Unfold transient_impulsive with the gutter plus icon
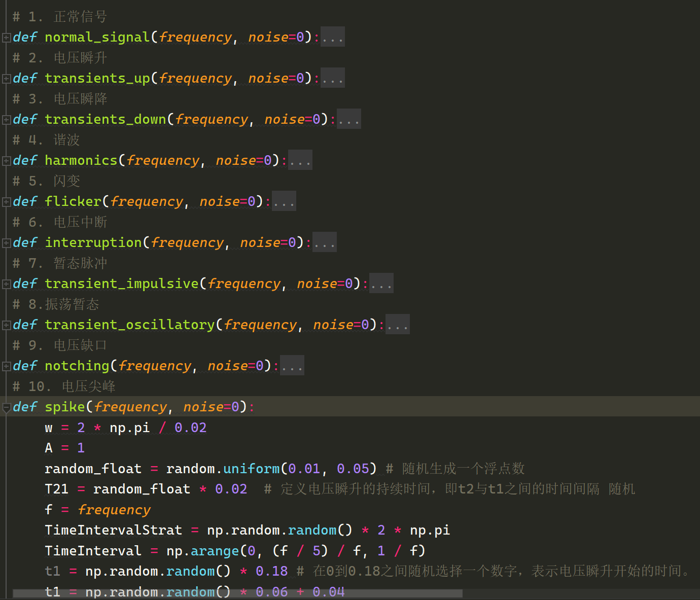This screenshot has width=700, height=600. pos(6,284)
